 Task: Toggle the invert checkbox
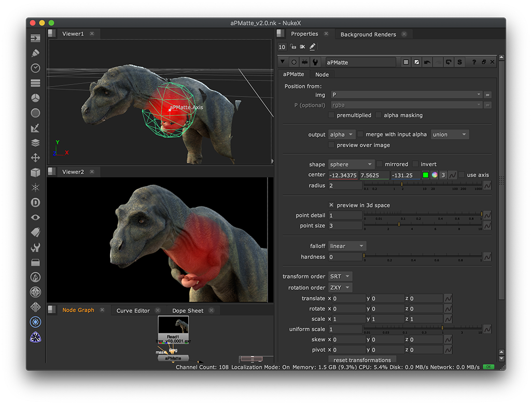click(416, 164)
